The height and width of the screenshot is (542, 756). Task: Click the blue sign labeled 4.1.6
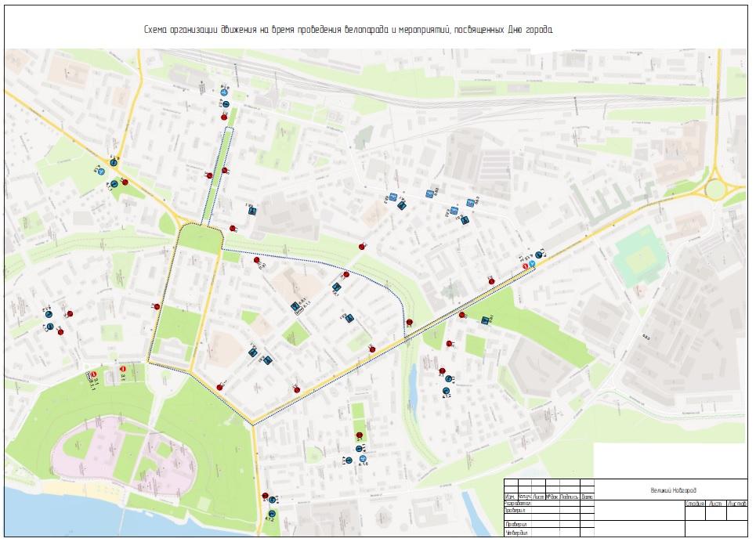tap(362, 457)
